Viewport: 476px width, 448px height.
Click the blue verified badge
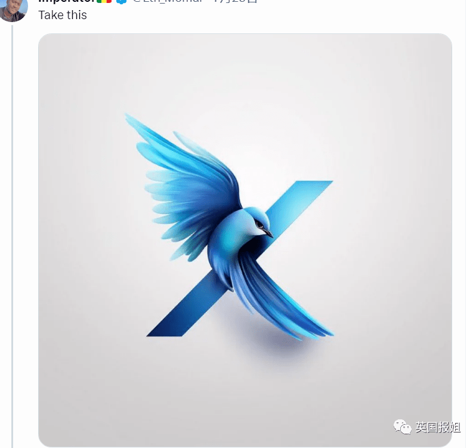pos(122,2)
